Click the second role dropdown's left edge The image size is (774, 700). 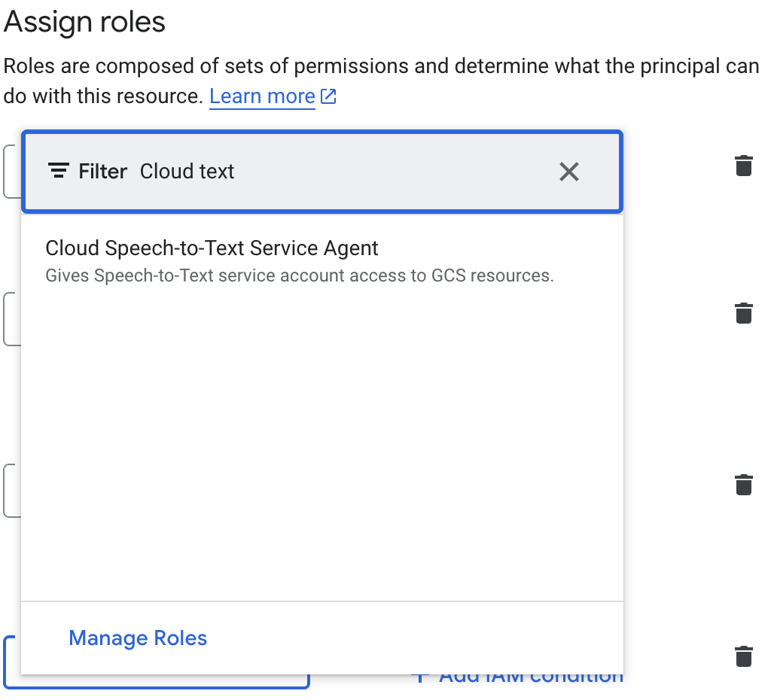pyautogui.click(x=11, y=319)
